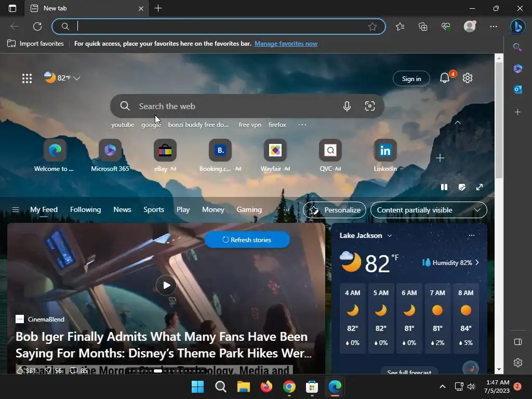
Task: Open Humidity 82% details chevron
Action: [477, 262]
